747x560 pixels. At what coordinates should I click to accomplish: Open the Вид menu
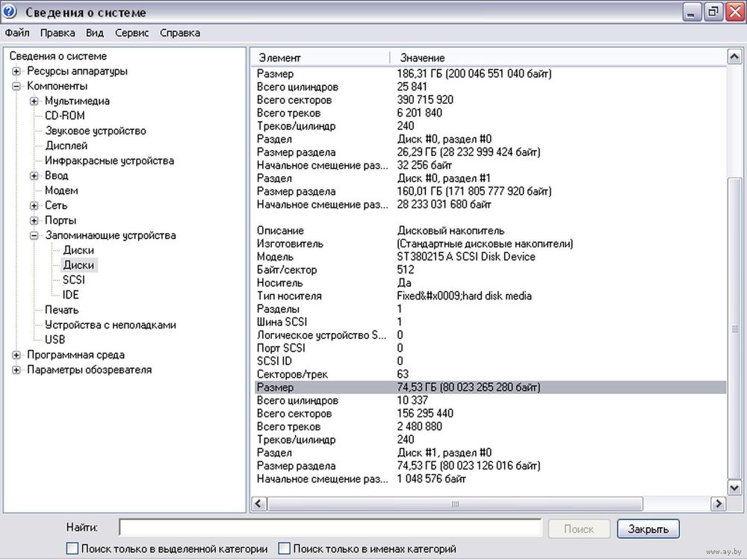click(95, 33)
